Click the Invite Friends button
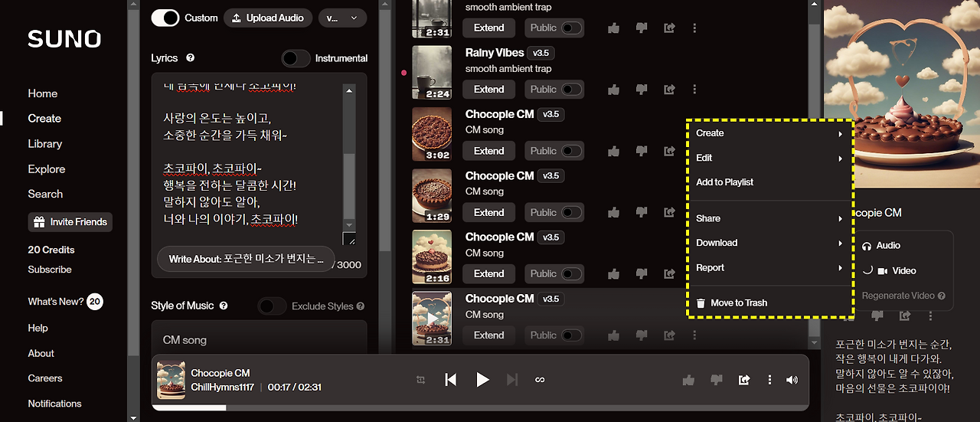The width and height of the screenshot is (980, 422). (x=70, y=222)
